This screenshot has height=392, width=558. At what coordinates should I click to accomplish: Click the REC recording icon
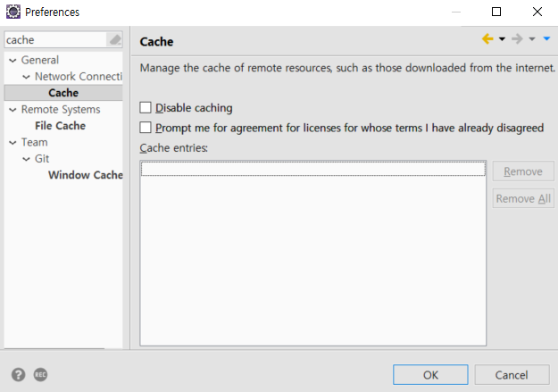point(40,374)
